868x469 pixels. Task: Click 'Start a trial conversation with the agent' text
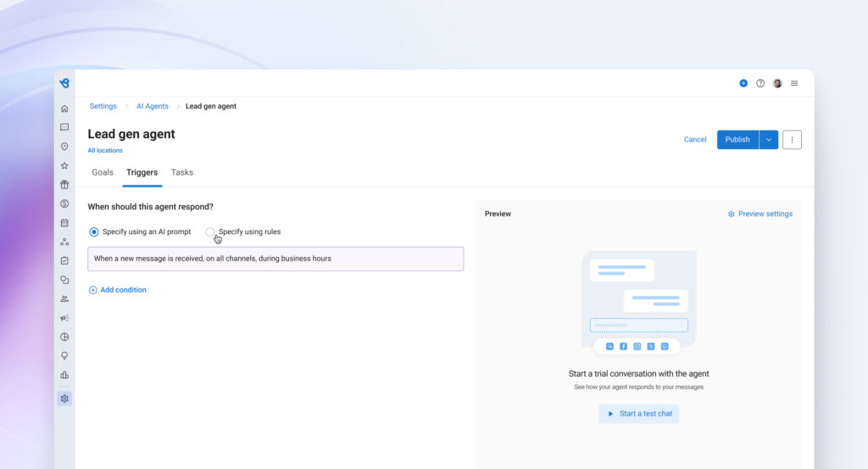click(639, 374)
